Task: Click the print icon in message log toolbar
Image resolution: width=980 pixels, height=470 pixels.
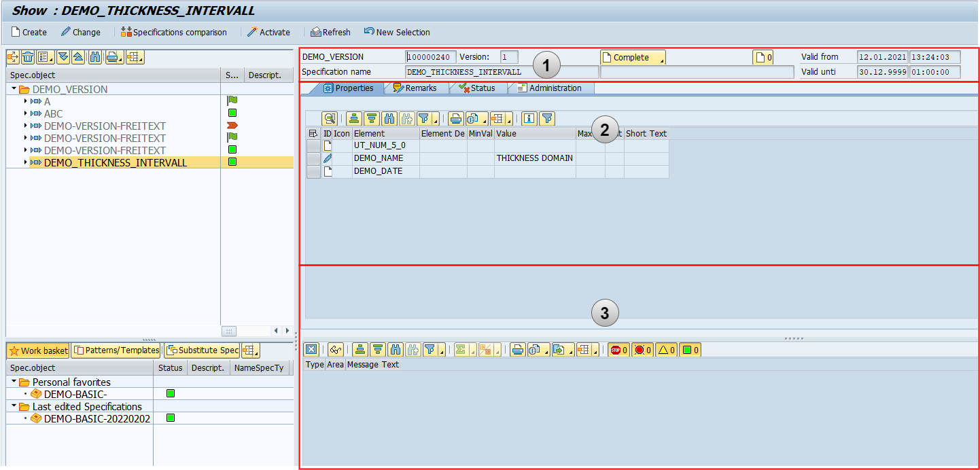Action: point(518,350)
